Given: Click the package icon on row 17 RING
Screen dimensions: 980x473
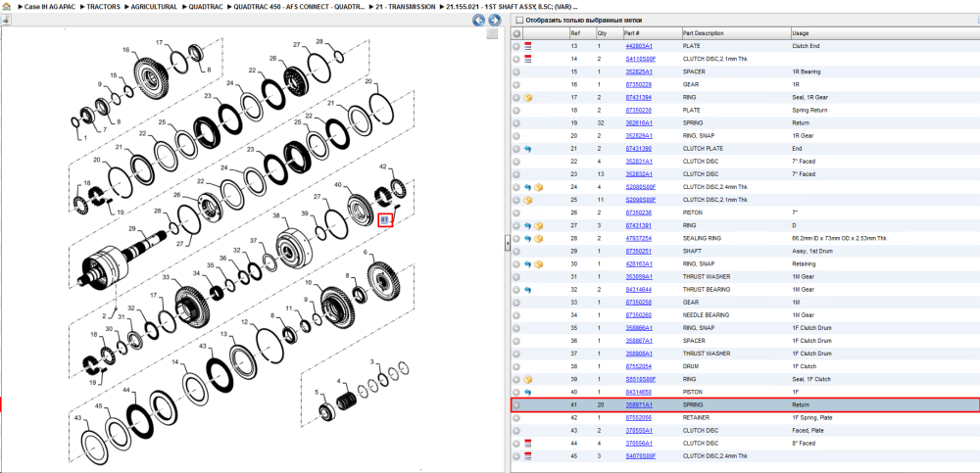Looking at the screenshot, I should 528,98.
